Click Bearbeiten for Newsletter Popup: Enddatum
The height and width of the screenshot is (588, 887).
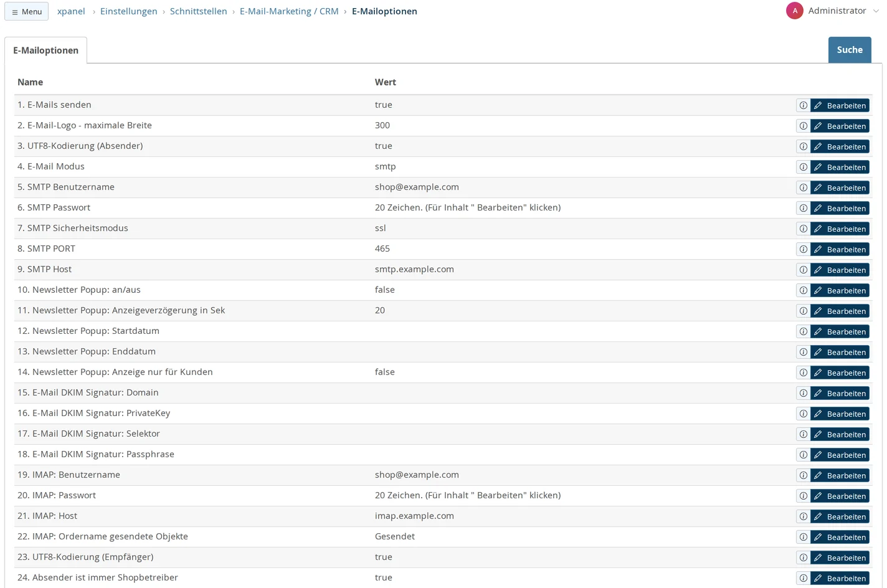point(840,352)
